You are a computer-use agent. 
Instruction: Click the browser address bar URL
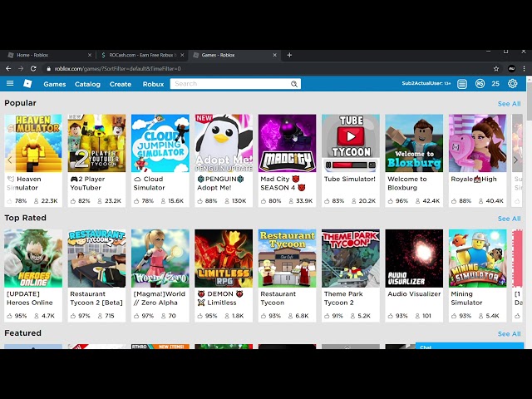coord(118,69)
